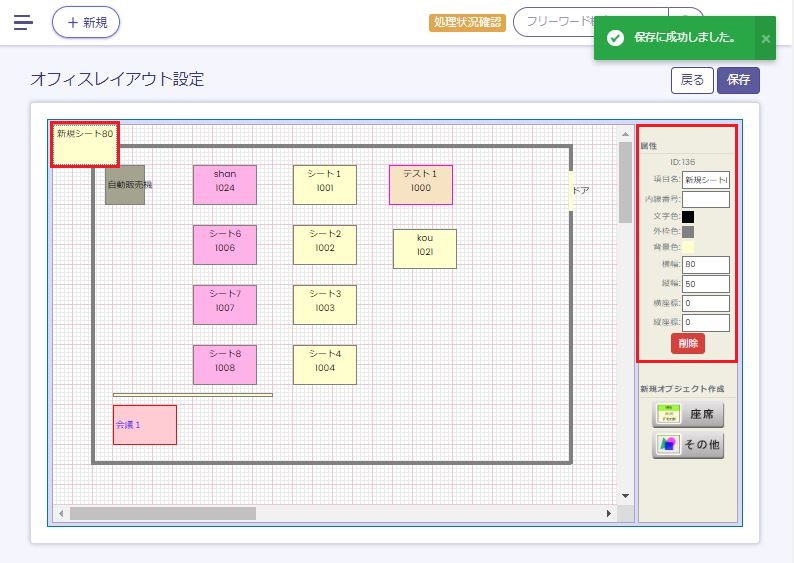794x563 pixels.
Task: Click the 新規 create button
Action: (x=86, y=22)
